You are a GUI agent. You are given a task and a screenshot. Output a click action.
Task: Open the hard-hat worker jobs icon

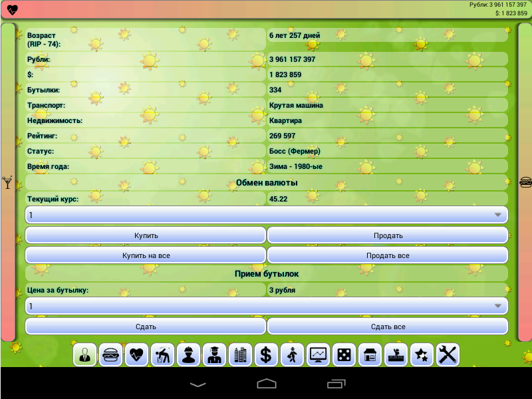(188, 355)
